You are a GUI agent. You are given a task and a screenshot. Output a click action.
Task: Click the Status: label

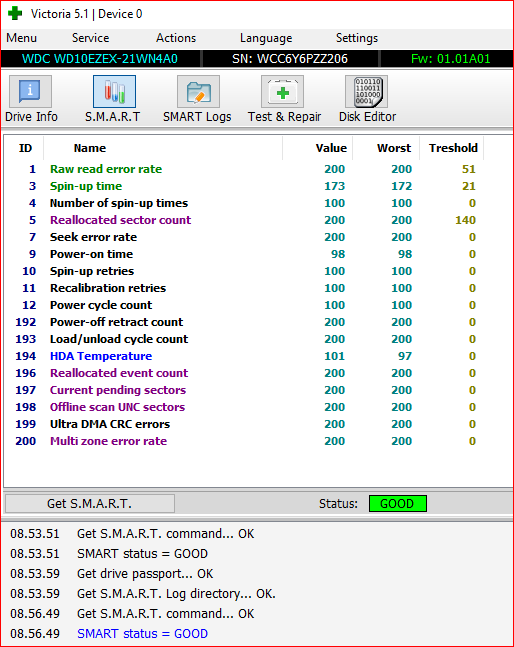[338, 504]
